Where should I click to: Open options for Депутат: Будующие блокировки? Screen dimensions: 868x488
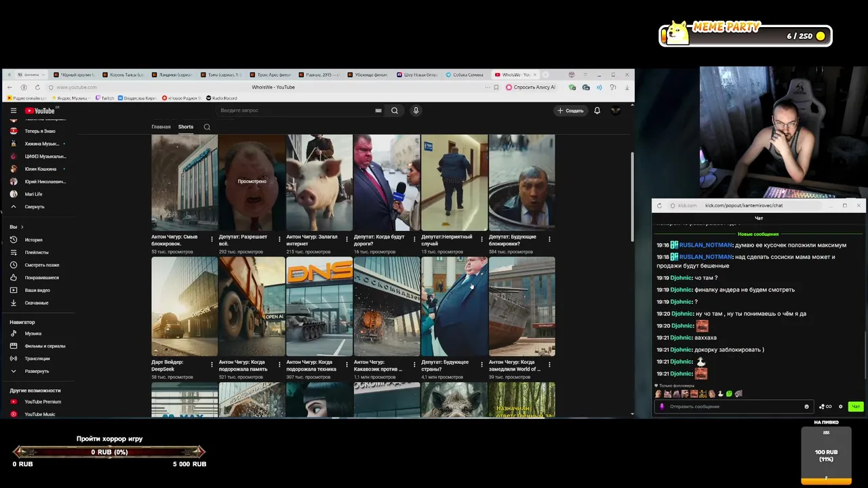pos(549,239)
